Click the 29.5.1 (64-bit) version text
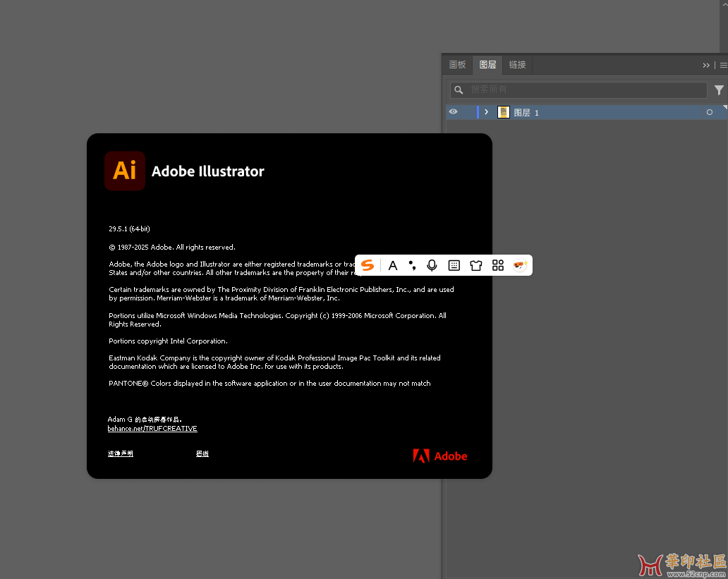Screen dimensions: 728x579 click(130, 229)
